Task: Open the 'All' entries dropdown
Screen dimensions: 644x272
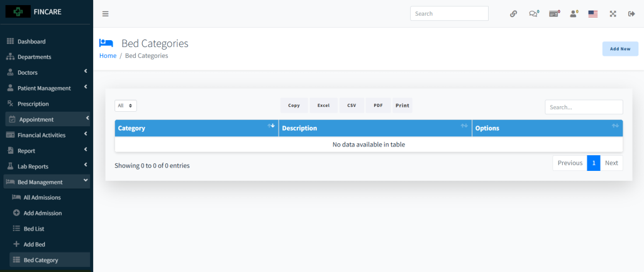Action: 126,106
